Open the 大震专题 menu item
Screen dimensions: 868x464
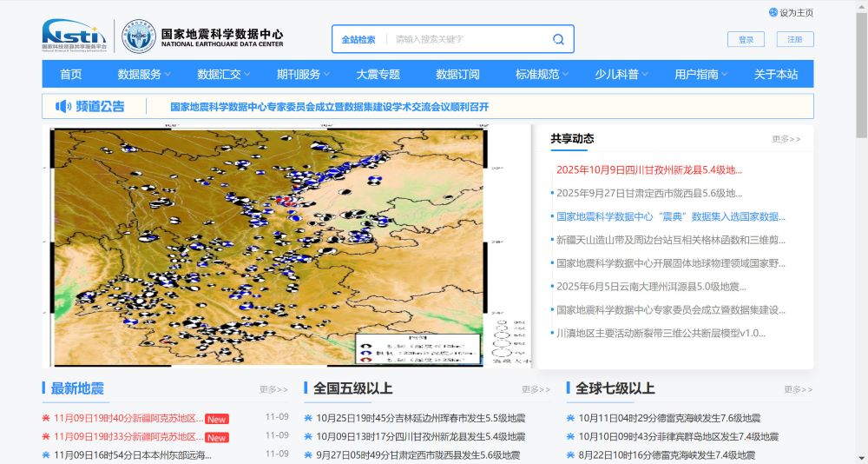pos(378,75)
